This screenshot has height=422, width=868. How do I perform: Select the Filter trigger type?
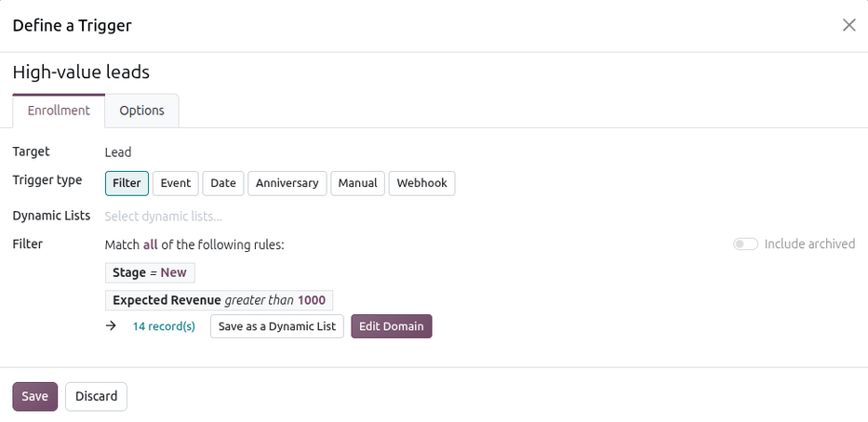pyautogui.click(x=127, y=183)
